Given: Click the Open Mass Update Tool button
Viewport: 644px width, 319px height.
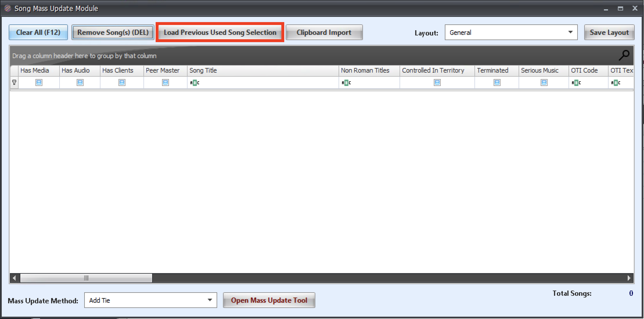Looking at the screenshot, I should [x=269, y=300].
